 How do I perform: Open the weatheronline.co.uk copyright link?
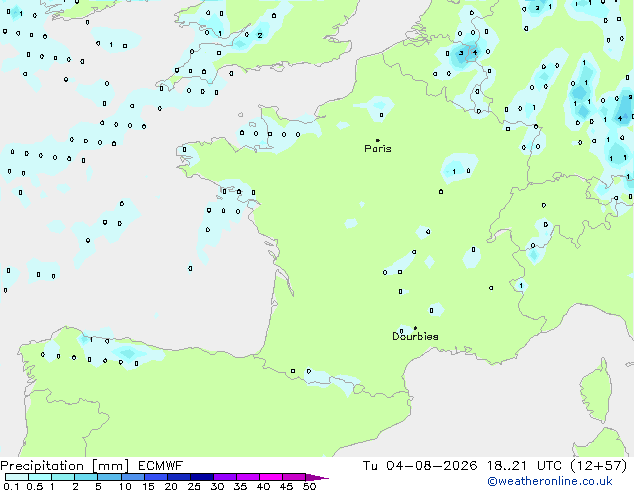tap(550, 481)
